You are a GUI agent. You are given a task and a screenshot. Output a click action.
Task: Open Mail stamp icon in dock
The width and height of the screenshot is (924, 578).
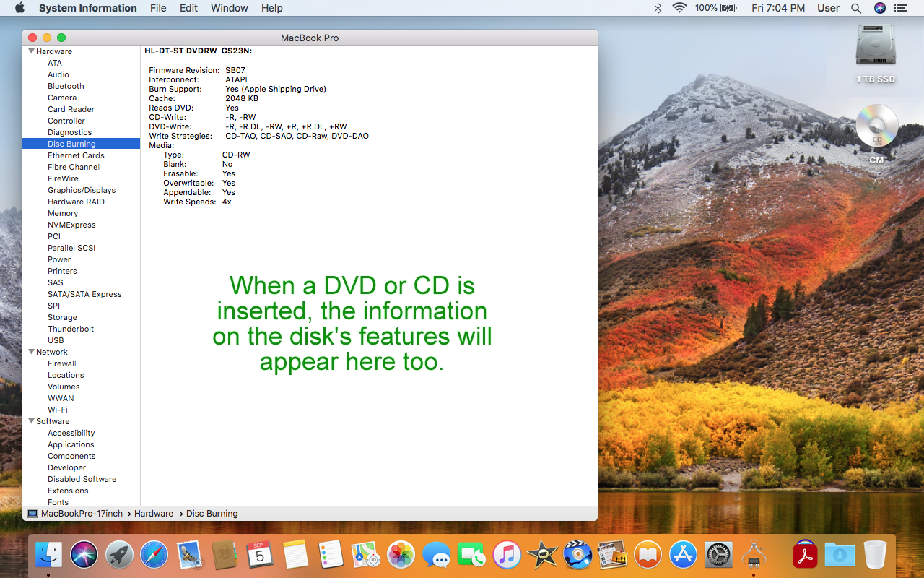189,555
